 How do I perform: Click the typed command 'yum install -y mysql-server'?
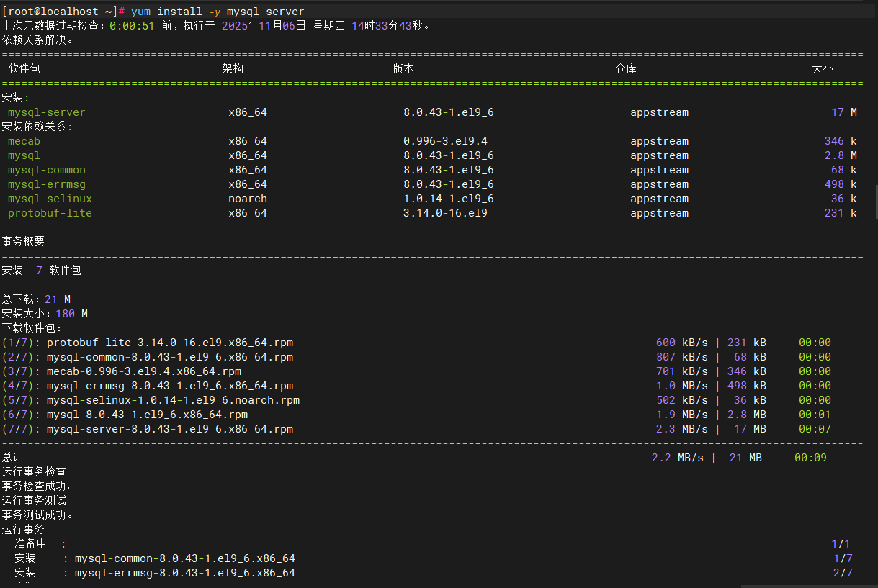(218, 12)
